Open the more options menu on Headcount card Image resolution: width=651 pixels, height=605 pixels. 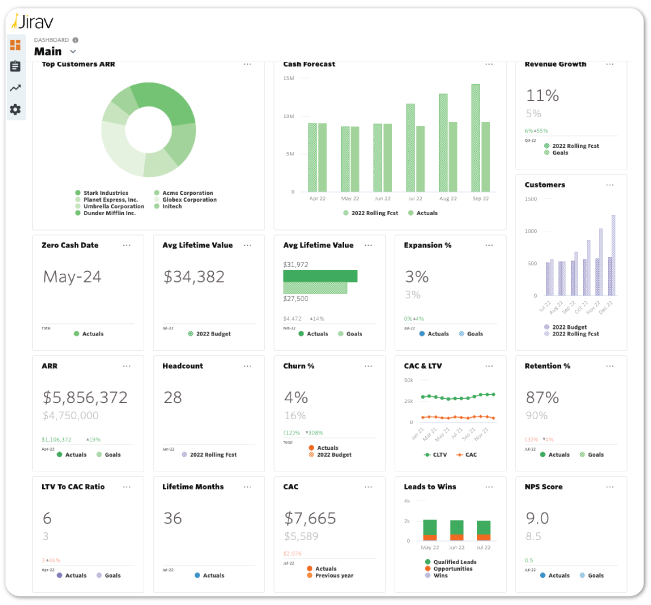[247, 366]
